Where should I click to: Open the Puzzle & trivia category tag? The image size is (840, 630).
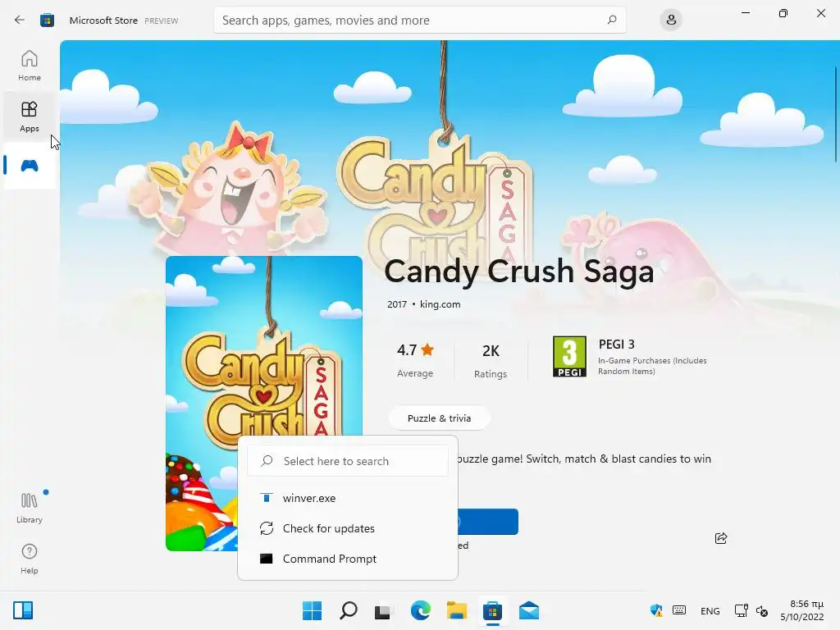[x=440, y=418]
